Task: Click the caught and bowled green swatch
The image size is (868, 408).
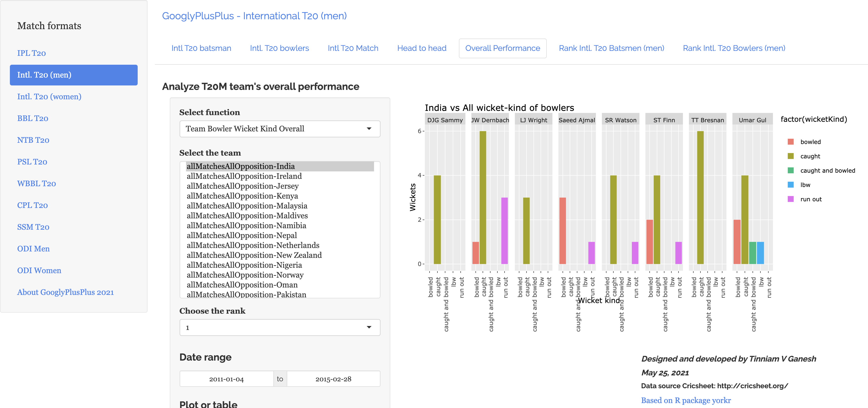Action: coord(790,171)
